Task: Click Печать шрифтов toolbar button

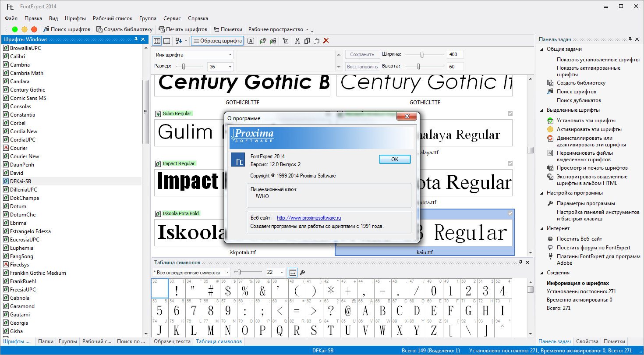Action: pyautogui.click(x=183, y=29)
